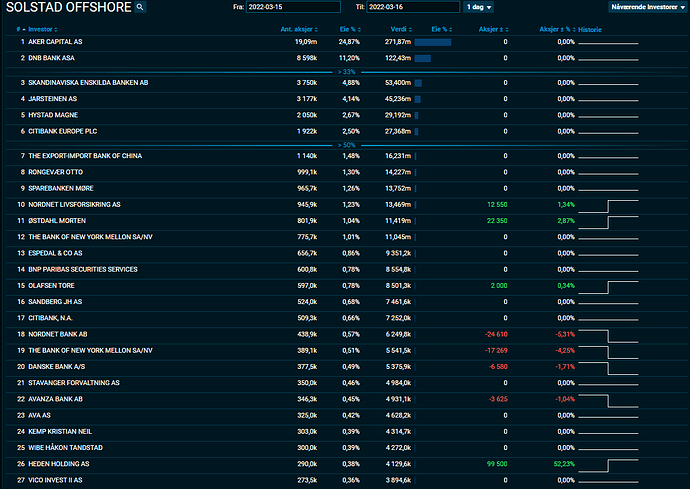Click share change value -17 269
This screenshot has width=690, height=489.
point(496,351)
